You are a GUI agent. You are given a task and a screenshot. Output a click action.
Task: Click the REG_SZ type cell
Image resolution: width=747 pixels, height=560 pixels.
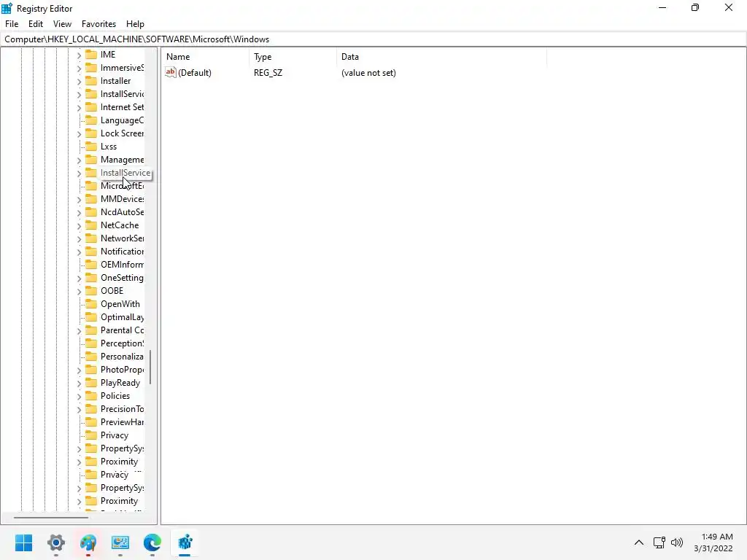coord(268,73)
